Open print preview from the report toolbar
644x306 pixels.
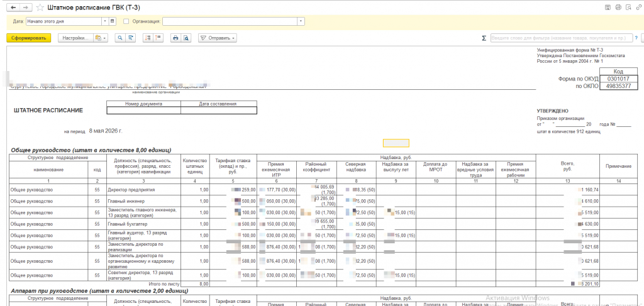[x=186, y=38]
